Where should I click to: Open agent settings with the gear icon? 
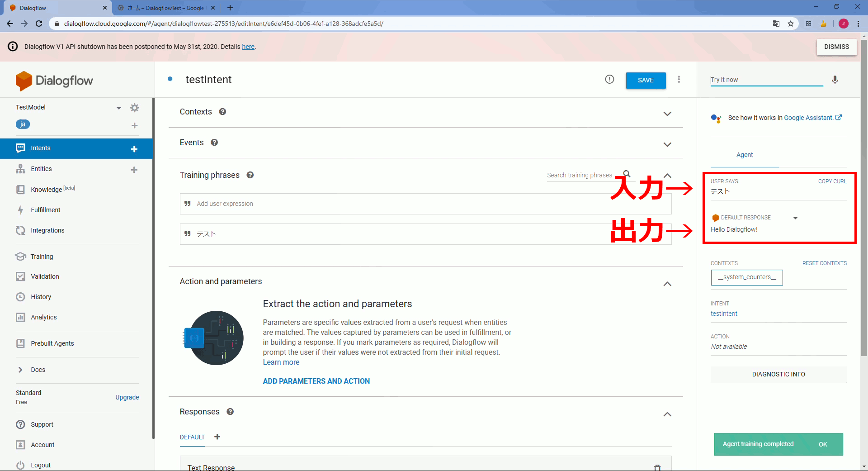(x=134, y=108)
